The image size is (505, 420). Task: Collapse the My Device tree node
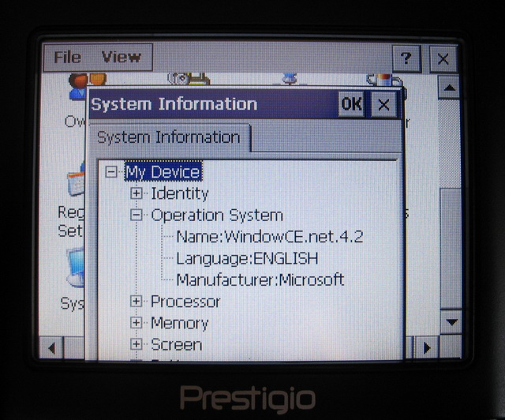pyautogui.click(x=111, y=172)
